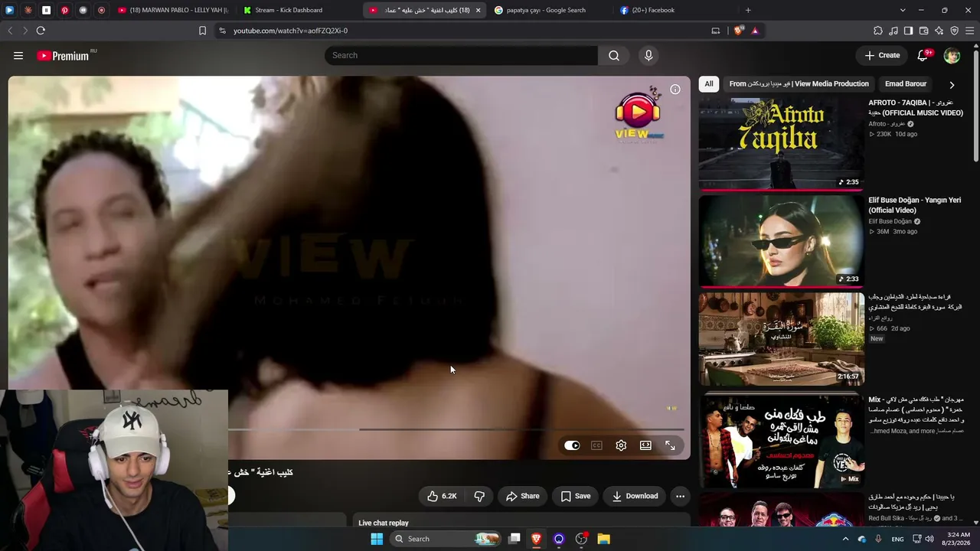The width and height of the screenshot is (980, 551).
Task: Click the YouTube search input field
Action: tap(462, 55)
